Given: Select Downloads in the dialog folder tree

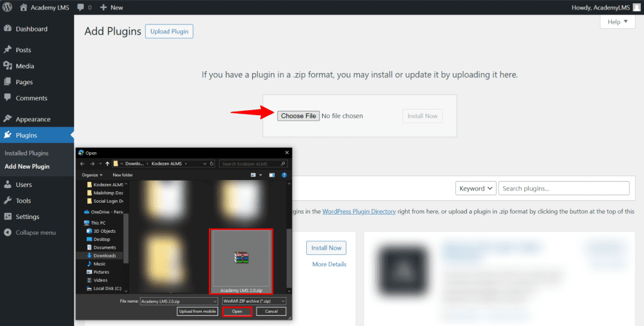Looking at the screenshot, I should (104, 256).
